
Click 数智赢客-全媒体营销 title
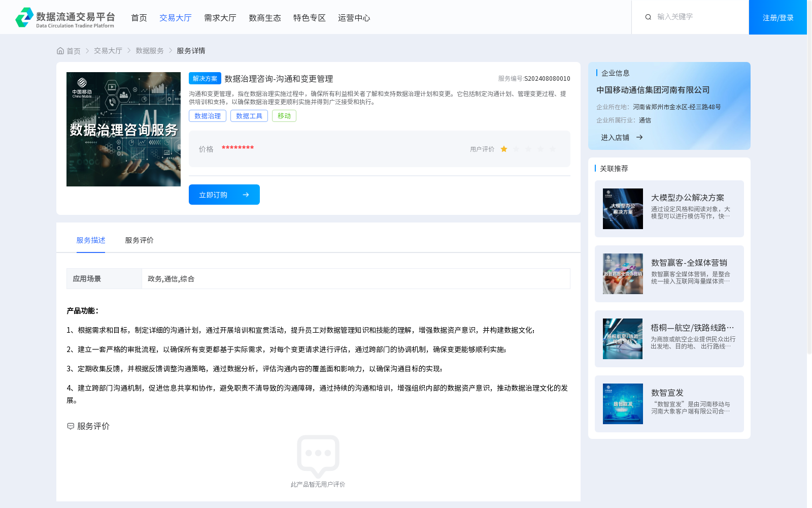689,263
